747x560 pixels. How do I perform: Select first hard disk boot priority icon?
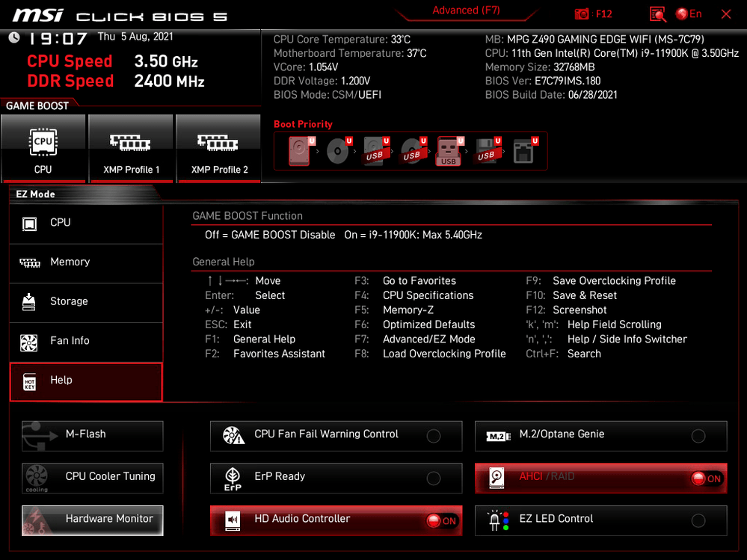point(300,151)
